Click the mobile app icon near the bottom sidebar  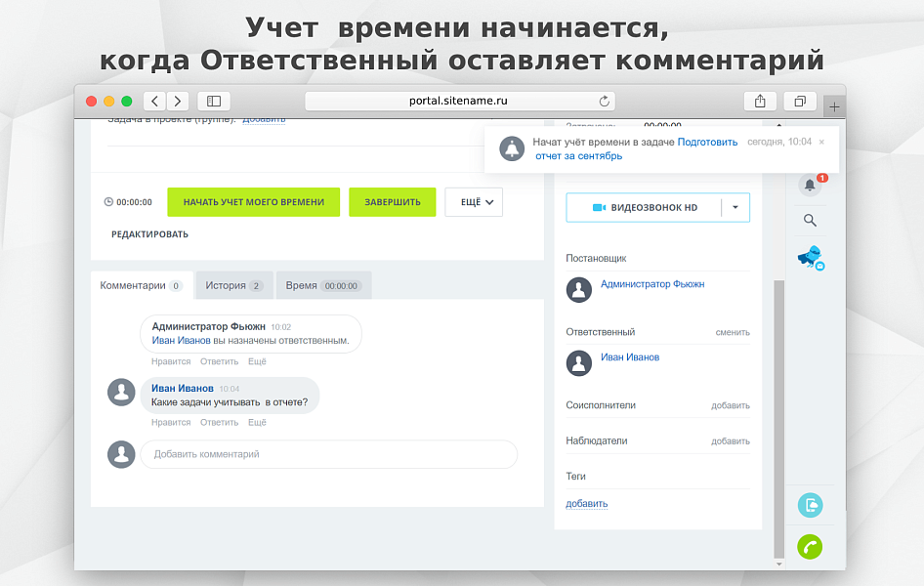click(x=809, y=505)
